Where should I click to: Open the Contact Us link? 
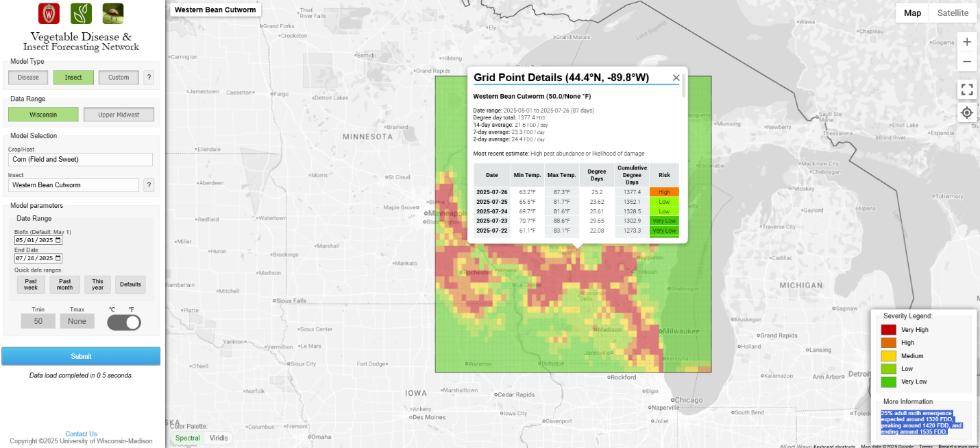[x=81, y=434]
